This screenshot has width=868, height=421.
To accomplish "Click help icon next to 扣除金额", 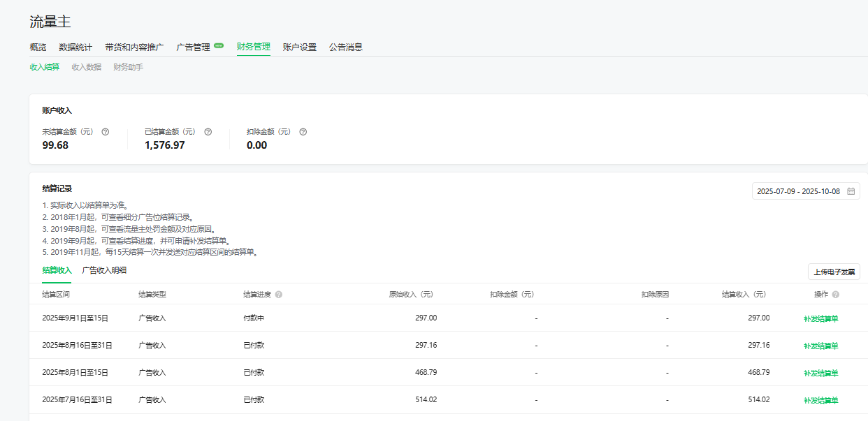I will (303, 131).
